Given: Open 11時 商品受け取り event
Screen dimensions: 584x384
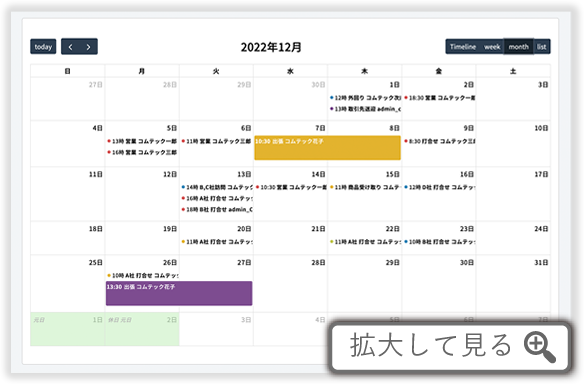Looking at the screenshot, I should [x=365, y=187].
